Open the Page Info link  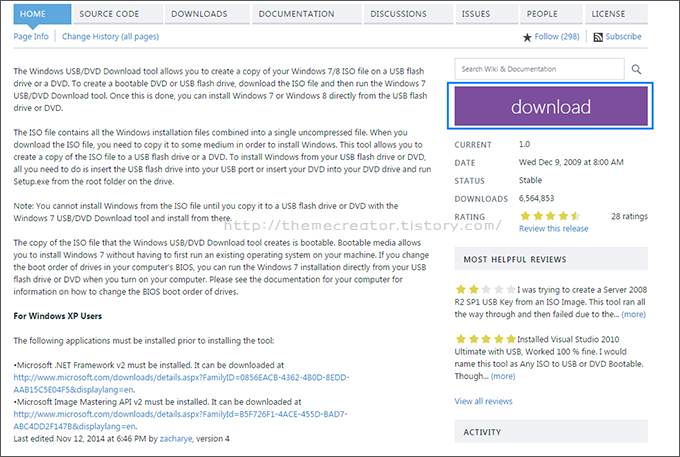pyautogui.click(x=31, y=36)
